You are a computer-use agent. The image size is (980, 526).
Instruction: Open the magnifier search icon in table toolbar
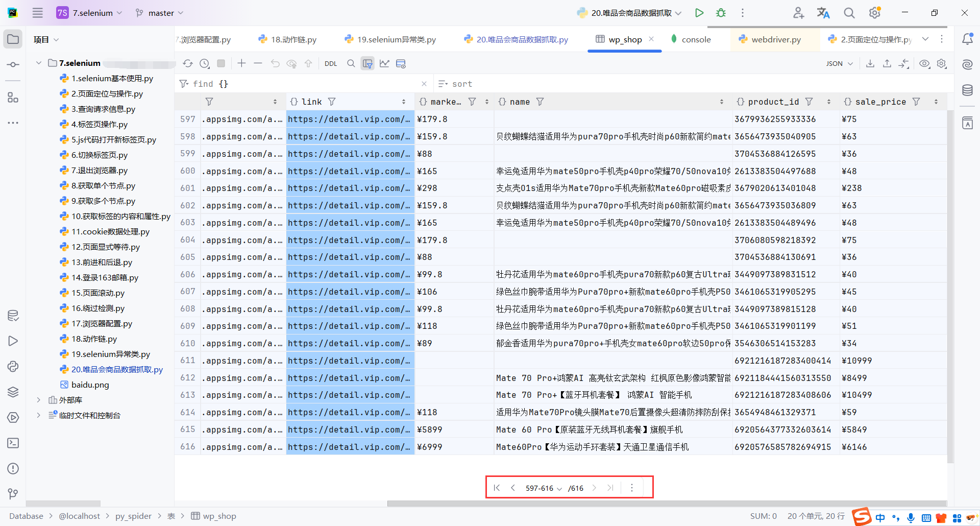[351, 63]
